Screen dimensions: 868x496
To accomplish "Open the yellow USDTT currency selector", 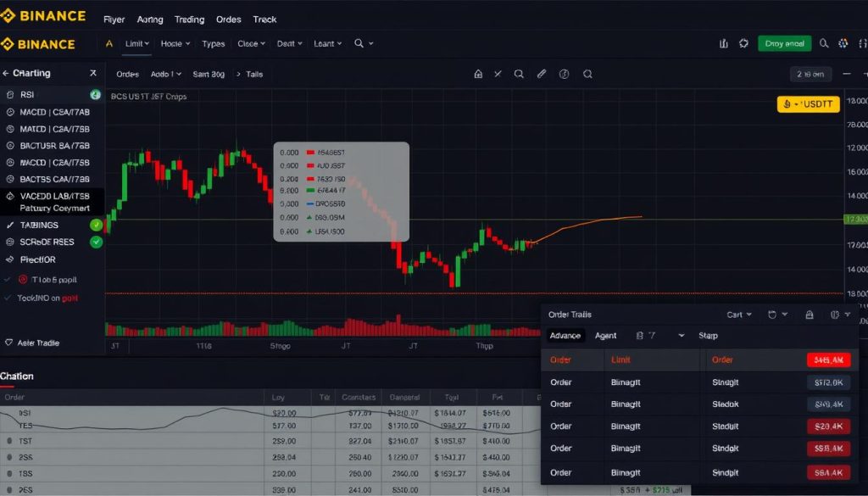I will point(808,104).
